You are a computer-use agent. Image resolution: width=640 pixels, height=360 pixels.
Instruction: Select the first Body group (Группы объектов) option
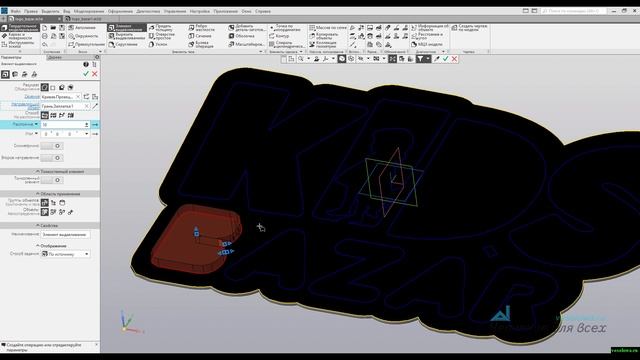tap(44, 202)
